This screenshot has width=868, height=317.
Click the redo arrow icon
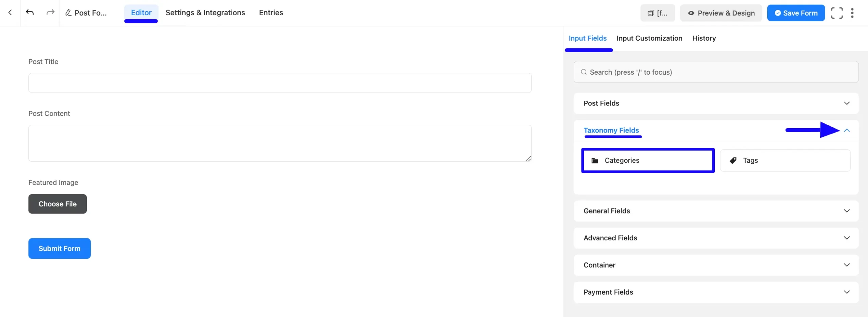tap(50, 13)
